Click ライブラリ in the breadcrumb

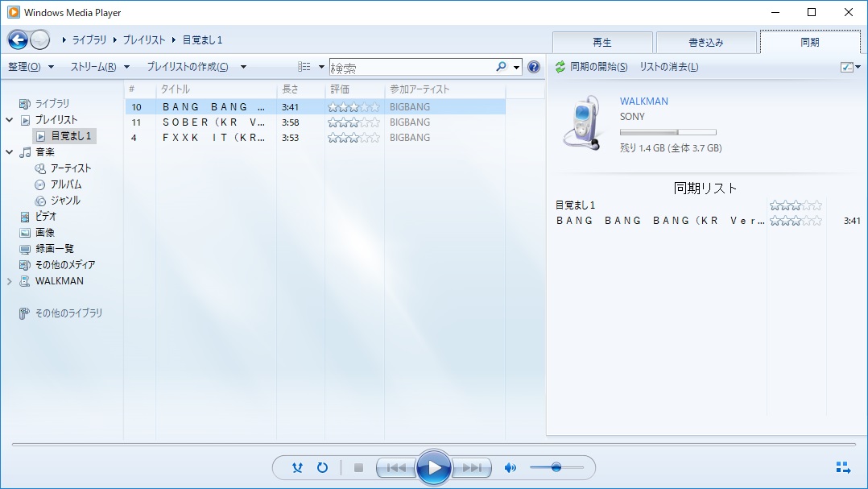pyautogui.click(x=89, y=39)
